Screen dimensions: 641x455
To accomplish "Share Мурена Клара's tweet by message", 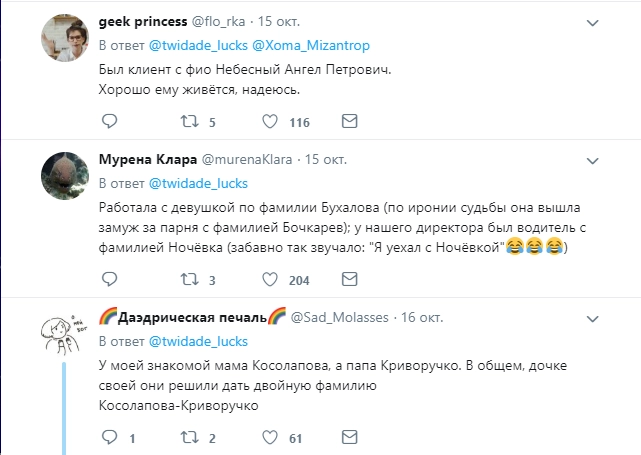I will point(349,280).
